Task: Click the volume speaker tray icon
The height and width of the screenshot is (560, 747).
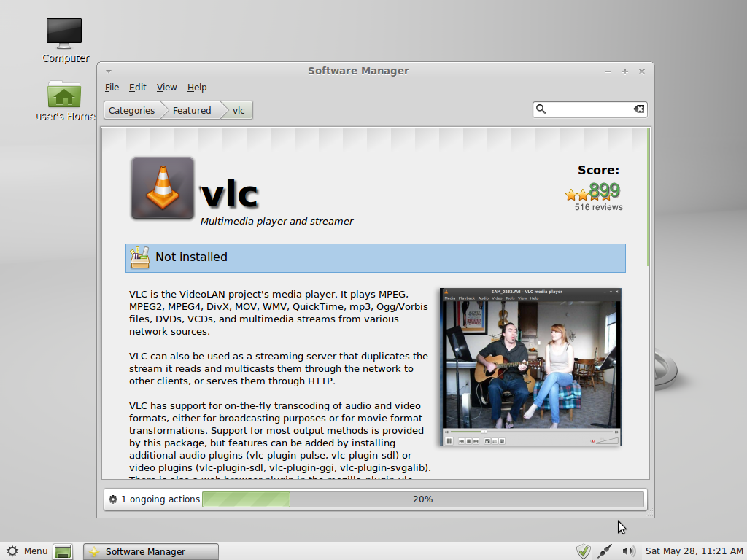Action: 628,551
